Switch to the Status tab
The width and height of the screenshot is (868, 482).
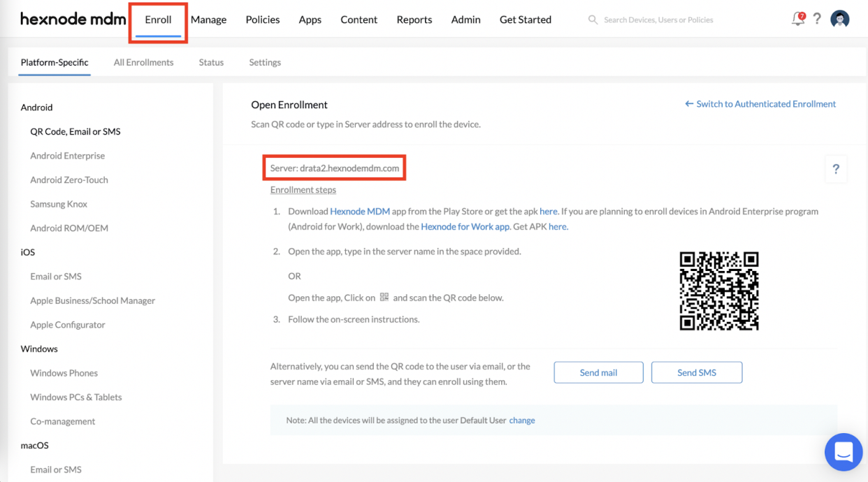[211, 62]
